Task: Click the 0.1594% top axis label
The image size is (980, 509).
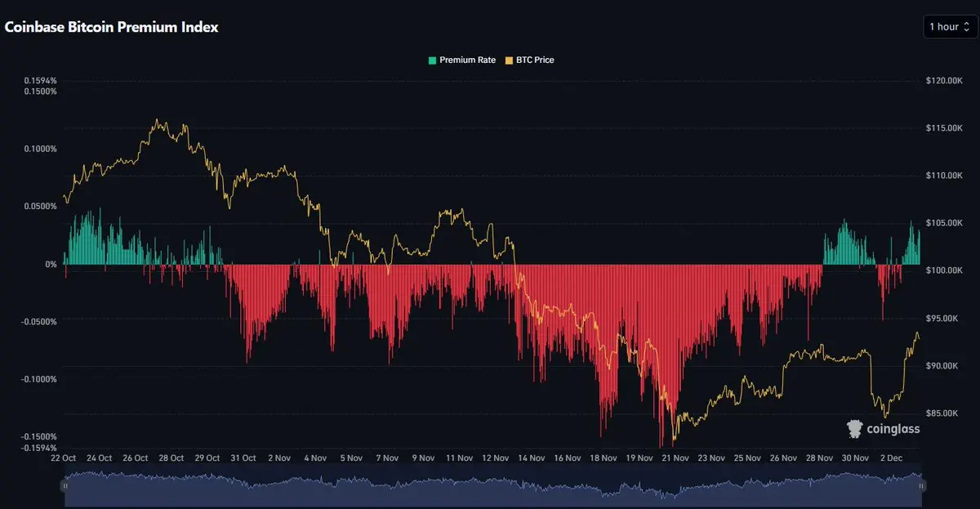Action: coord(40,81)
